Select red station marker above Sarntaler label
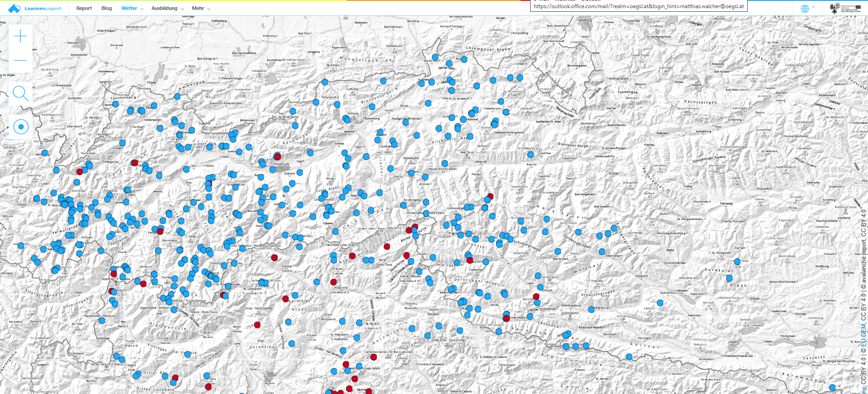The image size is (868, 394). point(285,299)
